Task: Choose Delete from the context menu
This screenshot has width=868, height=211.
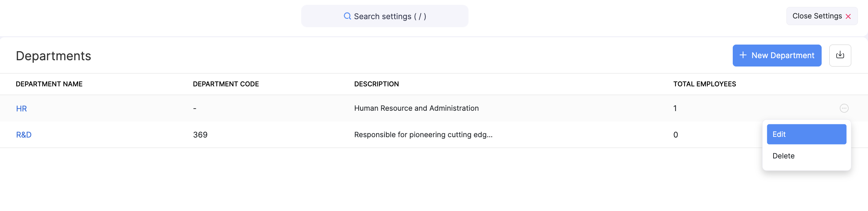Action: (x=783, y=156)
